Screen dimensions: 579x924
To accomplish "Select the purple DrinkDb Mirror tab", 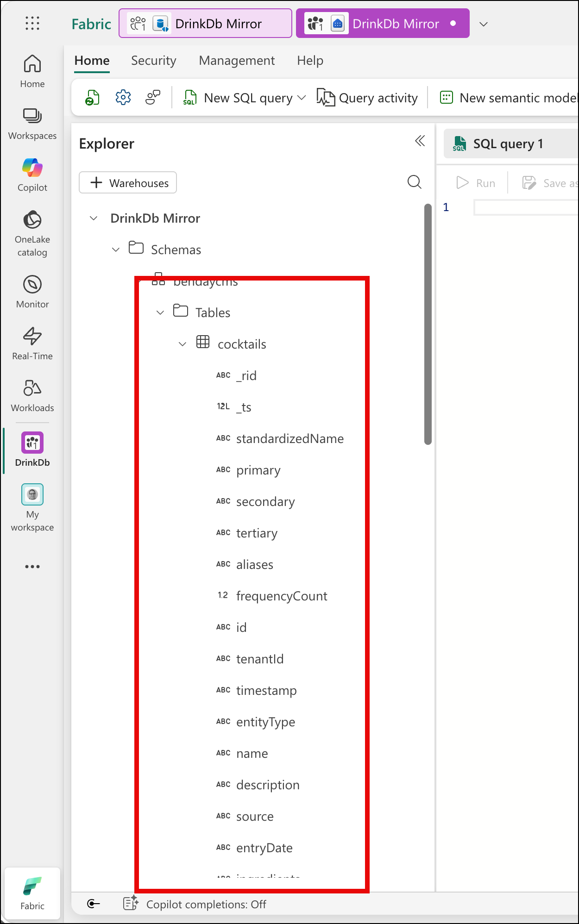I will [383, 23].
